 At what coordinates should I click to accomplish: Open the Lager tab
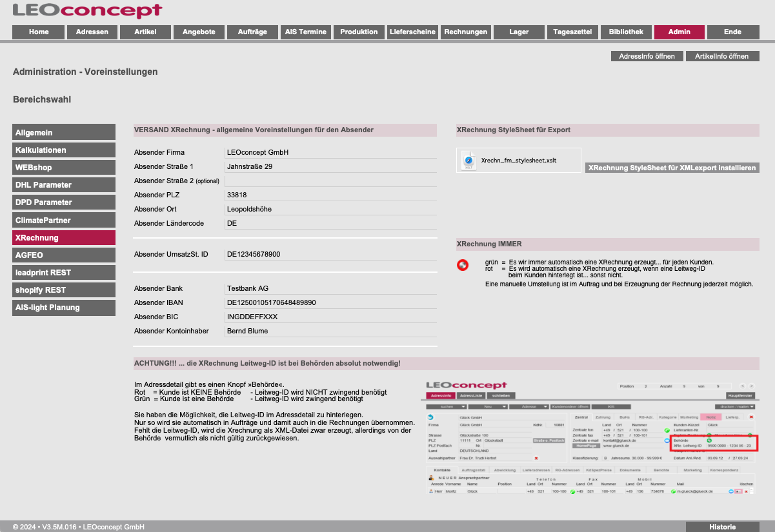[x=519, y=32]
